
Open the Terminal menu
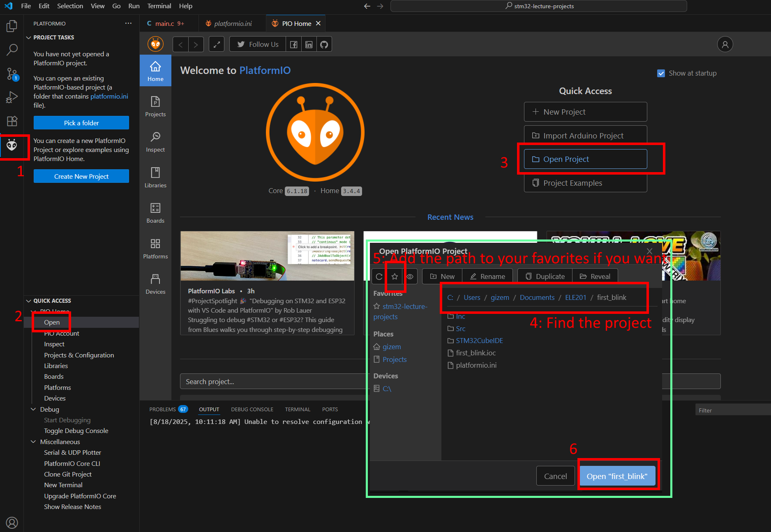[x=159, y=6]
